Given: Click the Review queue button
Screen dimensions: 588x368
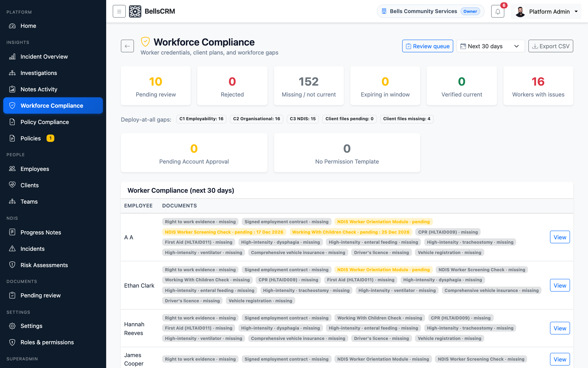Looking at the screenshot, I should pos(428,46).
